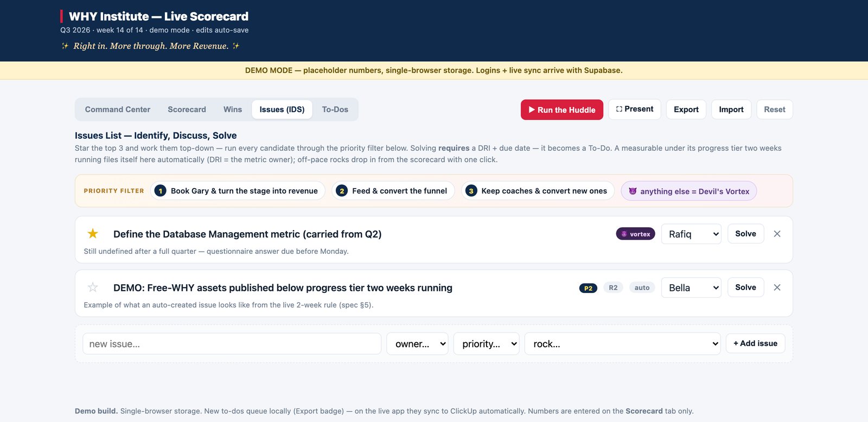Expand the priority dropdown for new issue
The image size is (868, 422).
click(x=486, y=344)
